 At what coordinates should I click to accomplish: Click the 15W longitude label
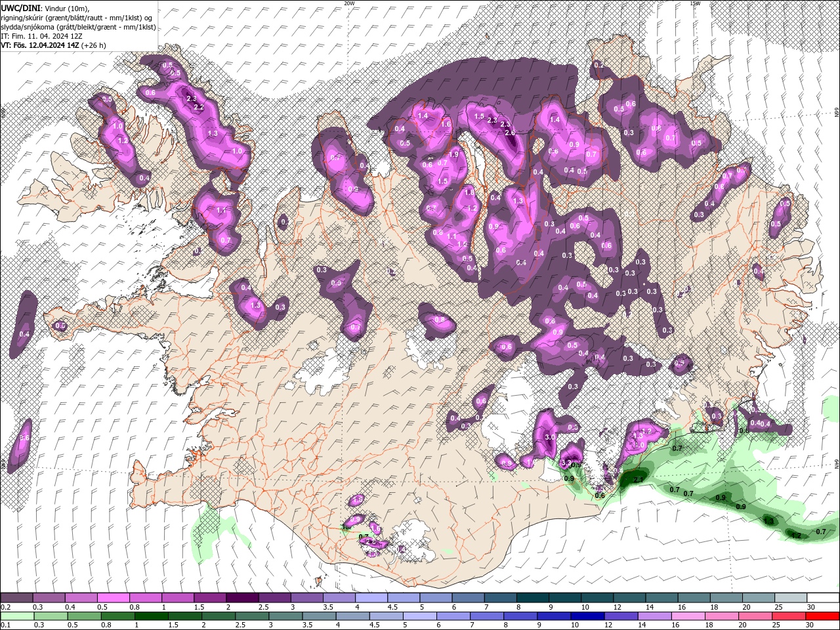(x=695, y=3)
